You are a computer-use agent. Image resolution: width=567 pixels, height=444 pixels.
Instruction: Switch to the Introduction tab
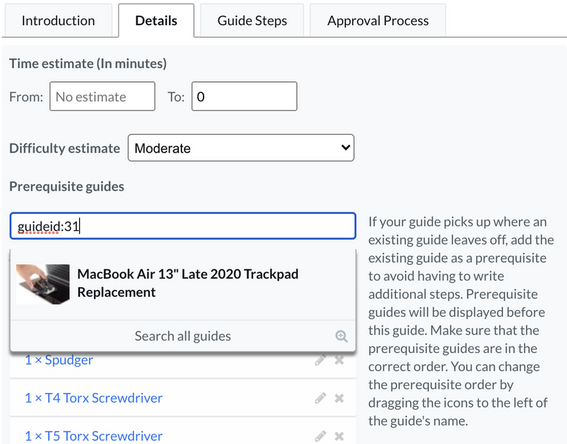tap(58, 21)
